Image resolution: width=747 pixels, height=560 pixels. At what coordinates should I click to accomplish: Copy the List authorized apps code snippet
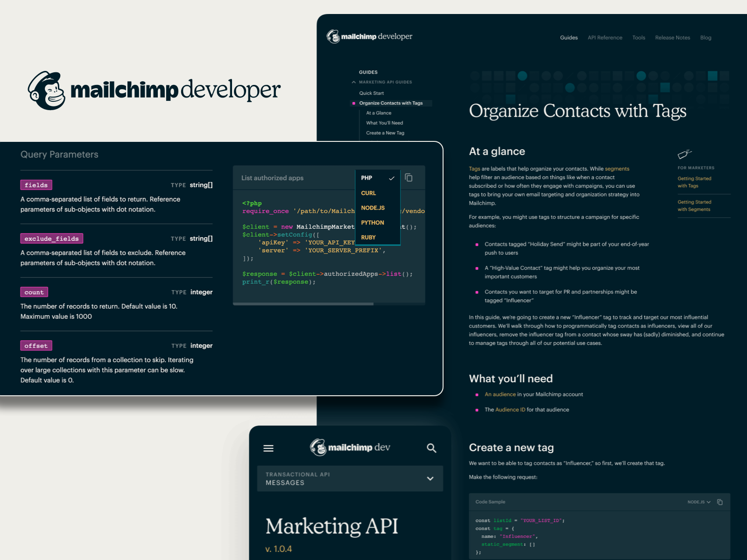pos(409,178)
